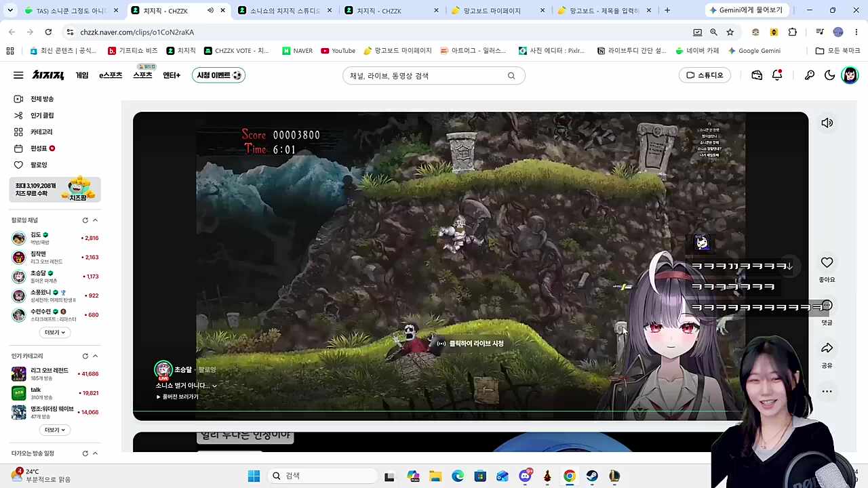868x488 pixels.
Task: Collapse the 다가오는 방송 일정 section
Action: click(x=95, y=453)
